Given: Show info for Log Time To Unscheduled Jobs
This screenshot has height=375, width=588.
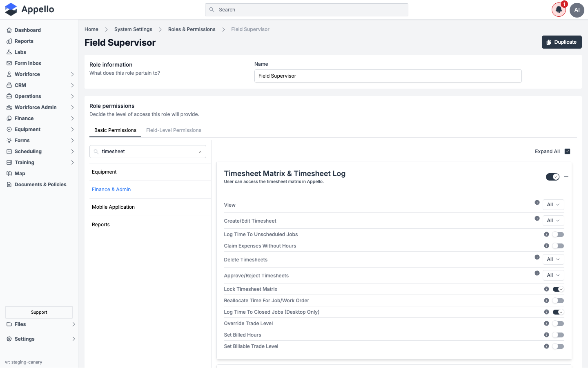Looking at the screenshot, I should pyautogui.click(x=546, y=234).
